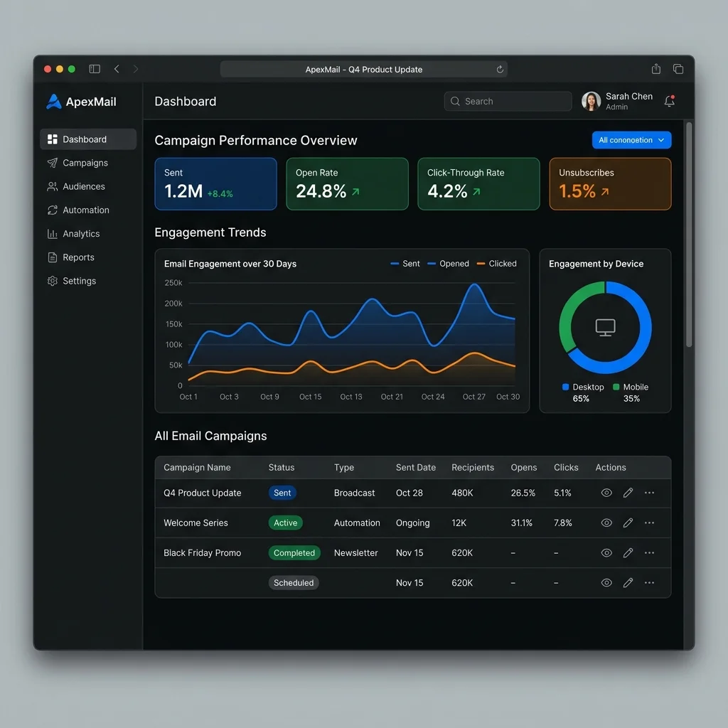
Task: Navigate back with the browser arrow
Action: tap(117, 69)
